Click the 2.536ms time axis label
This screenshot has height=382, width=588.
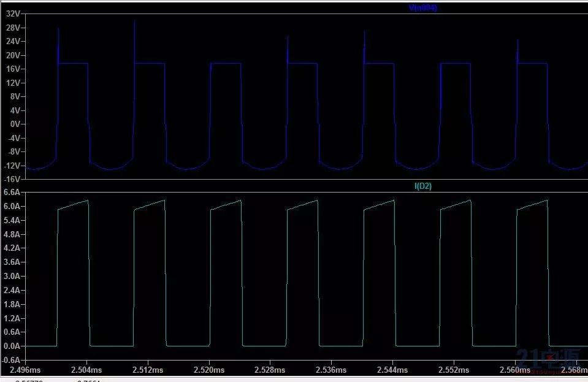coord(331,370)
